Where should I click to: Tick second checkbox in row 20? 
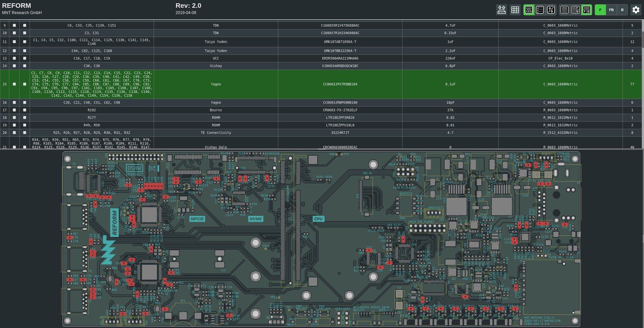tap(25, 132)
